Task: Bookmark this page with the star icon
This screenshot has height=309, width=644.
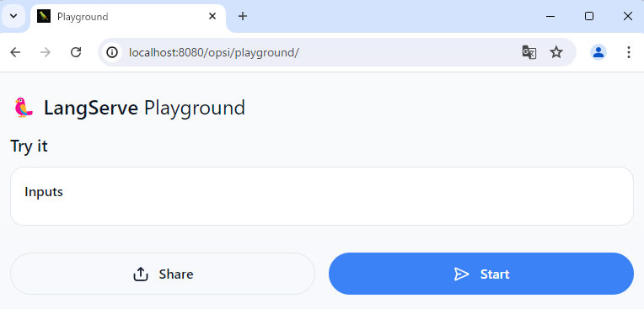Action: (556, 52)
